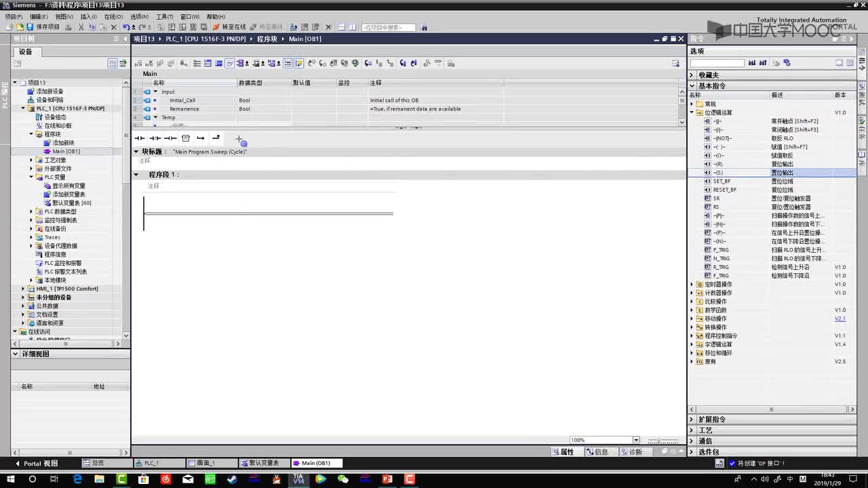Screen dimensions: 868x488
Task: Collapse the 详细视图 detail view panel
Action: tap(16, 354)
